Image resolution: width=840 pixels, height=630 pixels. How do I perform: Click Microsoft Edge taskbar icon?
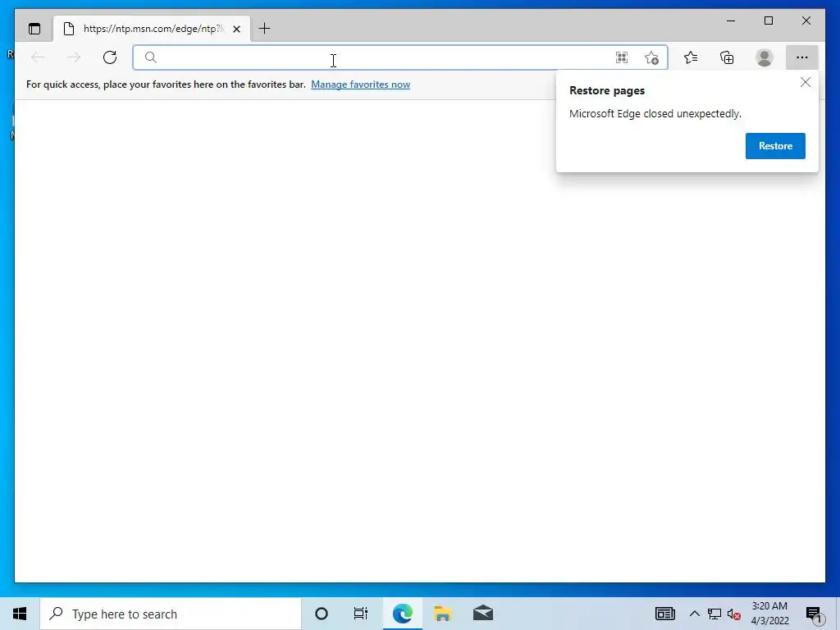[402, 614]
